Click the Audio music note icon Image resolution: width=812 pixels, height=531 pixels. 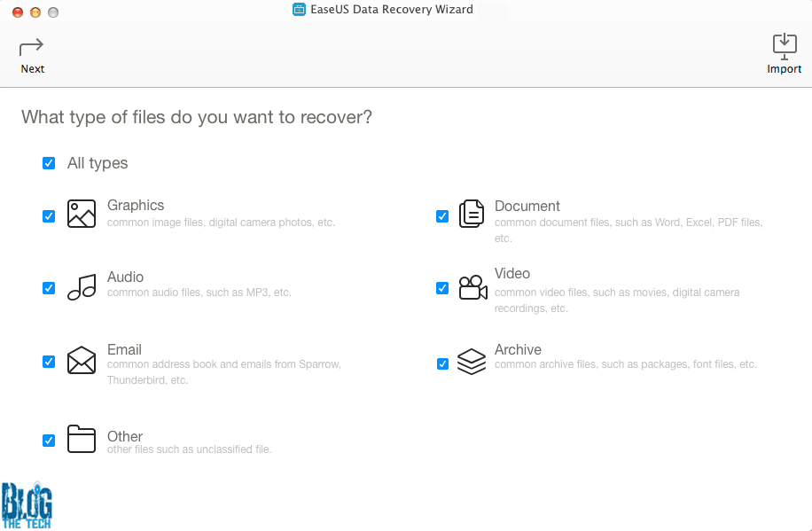(82, 286)
